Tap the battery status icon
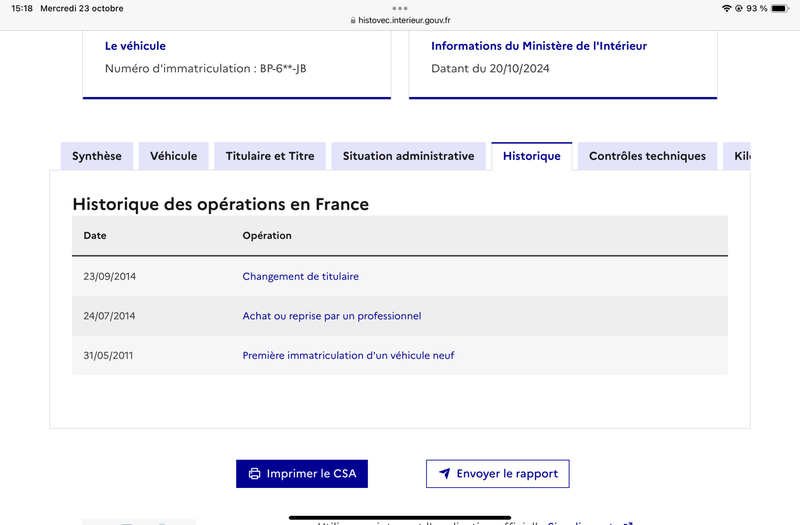 [780, 8]
